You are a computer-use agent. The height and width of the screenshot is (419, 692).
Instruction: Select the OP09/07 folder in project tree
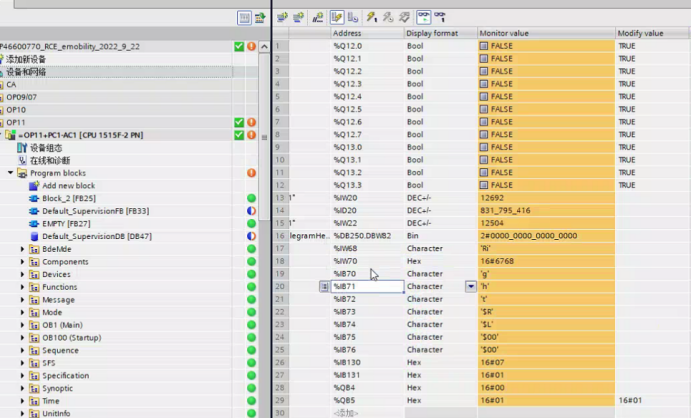click(x=21, y=97)
